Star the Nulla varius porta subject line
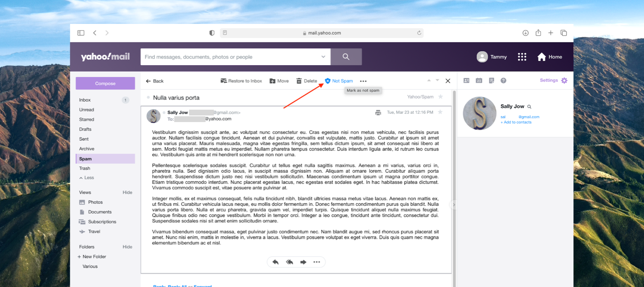The image size is (644, 287). (440, 97)
